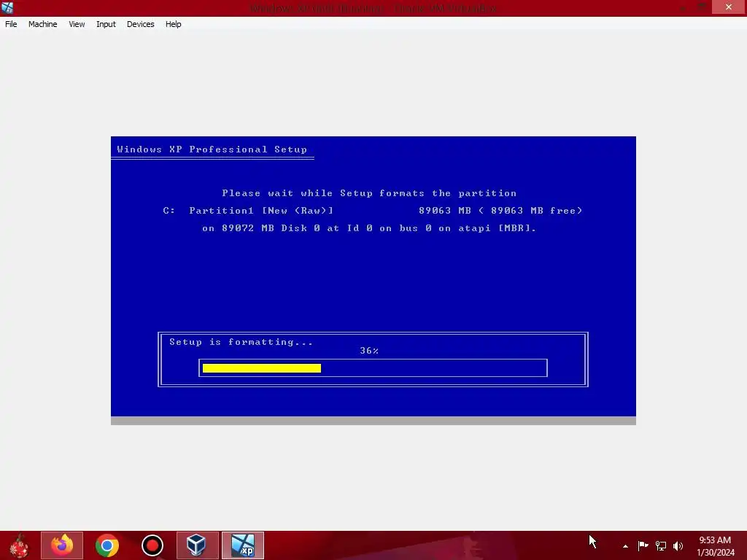Launch Google Chrome from the taskbar
This screenshot has height=560, width=747.
click(x=107, y=545)
